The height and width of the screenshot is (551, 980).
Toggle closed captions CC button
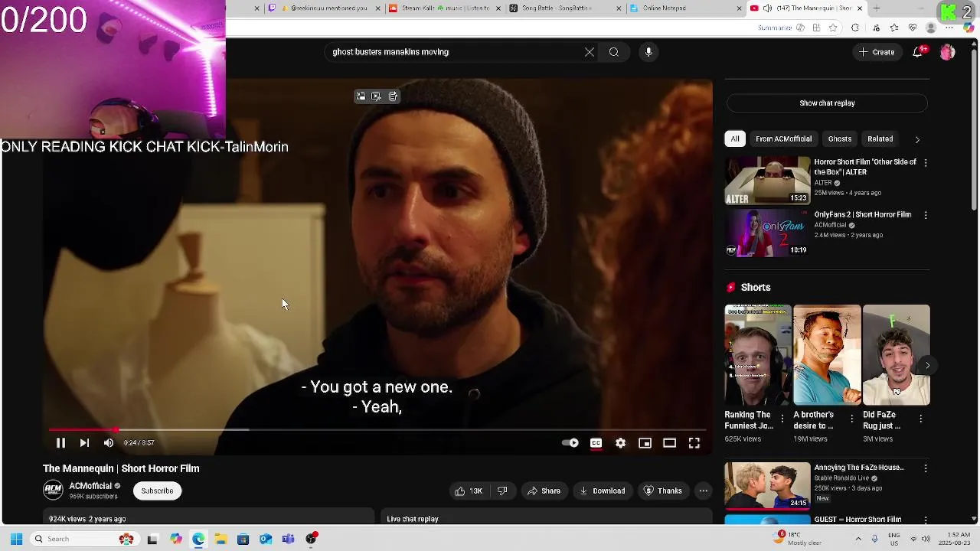point(596,443)
